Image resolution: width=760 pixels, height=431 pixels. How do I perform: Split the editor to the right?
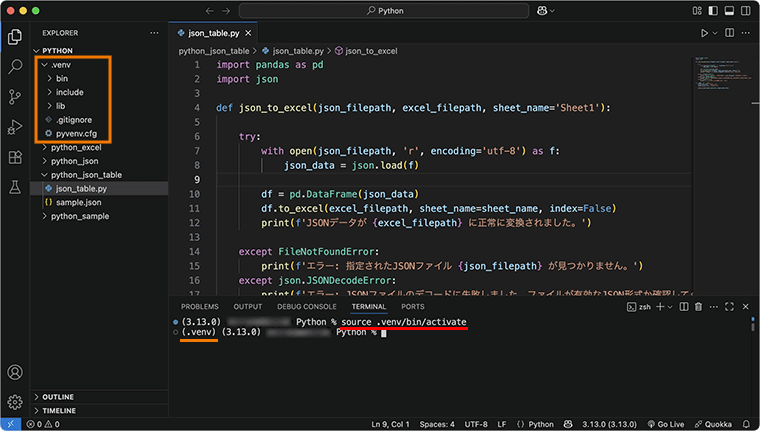pyautogui.click(x=729, y=33)
